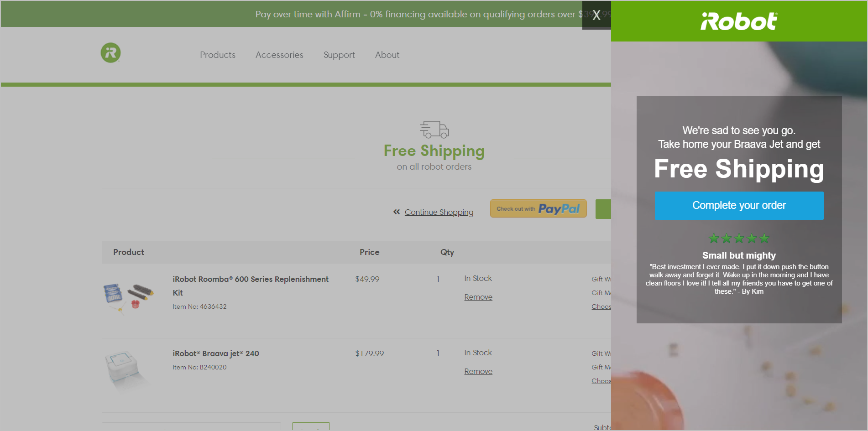
Task: Click the promo code input field at bottom
Action: coord(192,428)
